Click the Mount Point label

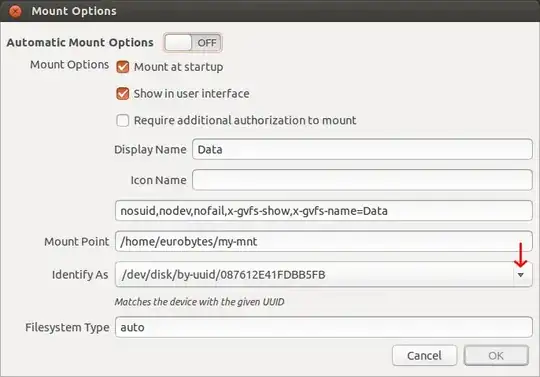coord(76,242)
